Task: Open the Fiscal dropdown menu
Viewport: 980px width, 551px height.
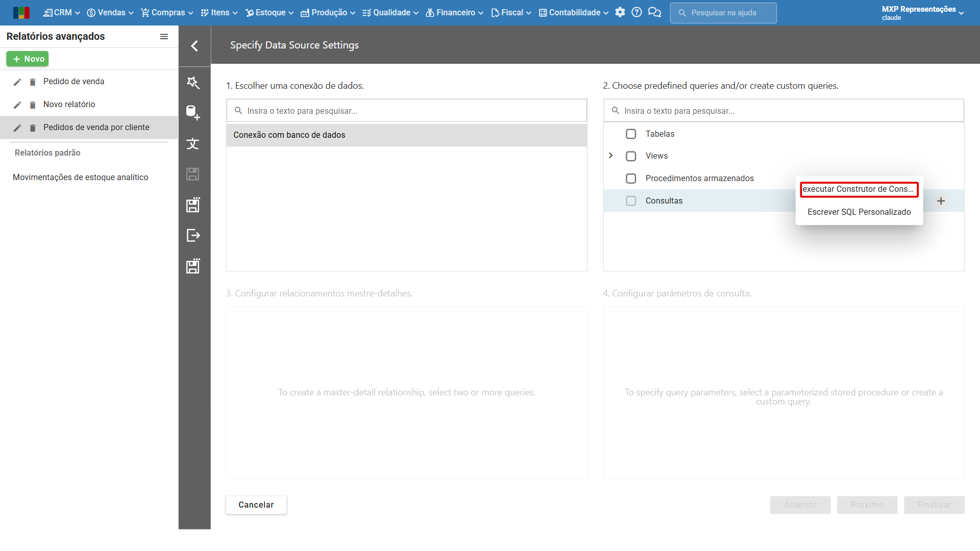Action: tap(511, 12)
